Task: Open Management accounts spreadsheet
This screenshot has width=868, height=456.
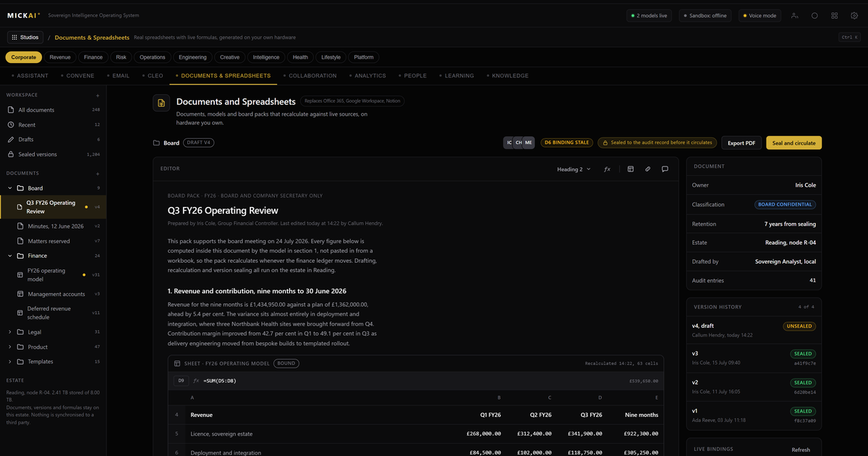Action: click(x=53, y=294)
